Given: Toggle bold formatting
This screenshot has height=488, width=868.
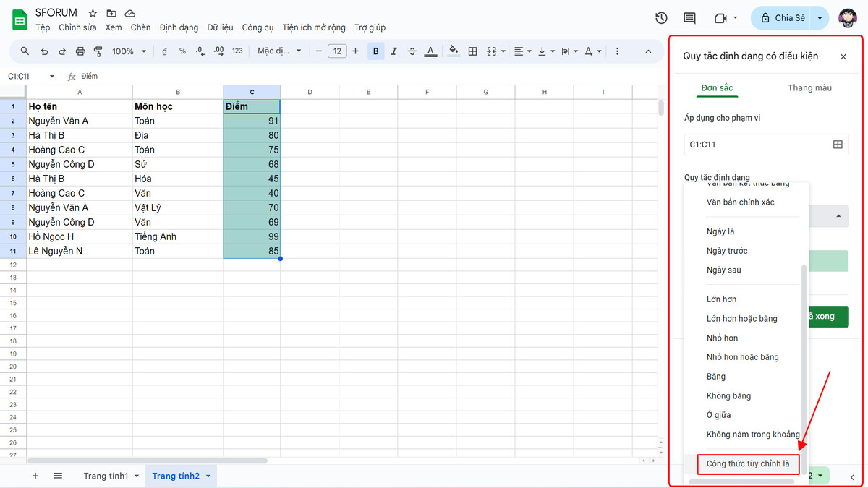Looking at the screenshot, I should [x=376, y=51].
